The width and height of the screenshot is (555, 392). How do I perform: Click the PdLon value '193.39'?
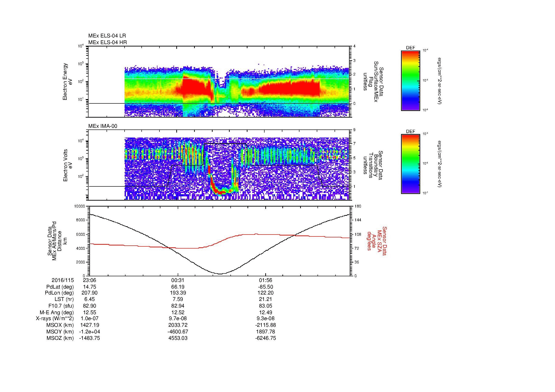coord(178,293)
